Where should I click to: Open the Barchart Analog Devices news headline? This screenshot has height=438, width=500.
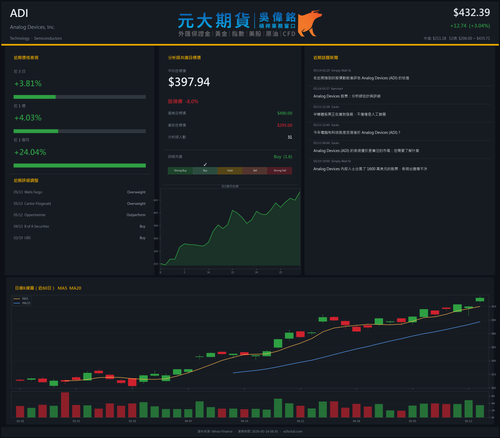coord(347,96)
